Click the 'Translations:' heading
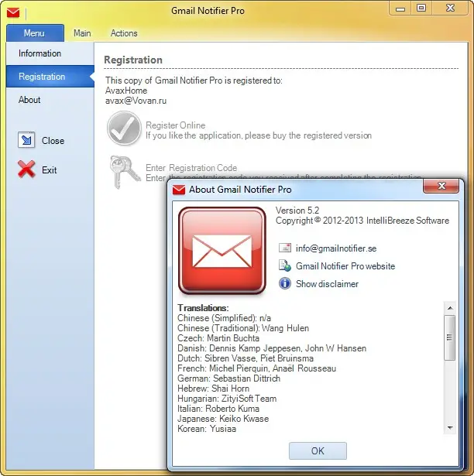This screenshot has height=476, width=474. (203, 308)
